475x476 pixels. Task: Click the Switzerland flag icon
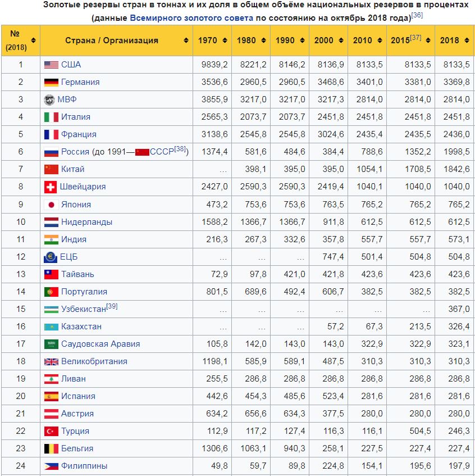tap(51, 187)
